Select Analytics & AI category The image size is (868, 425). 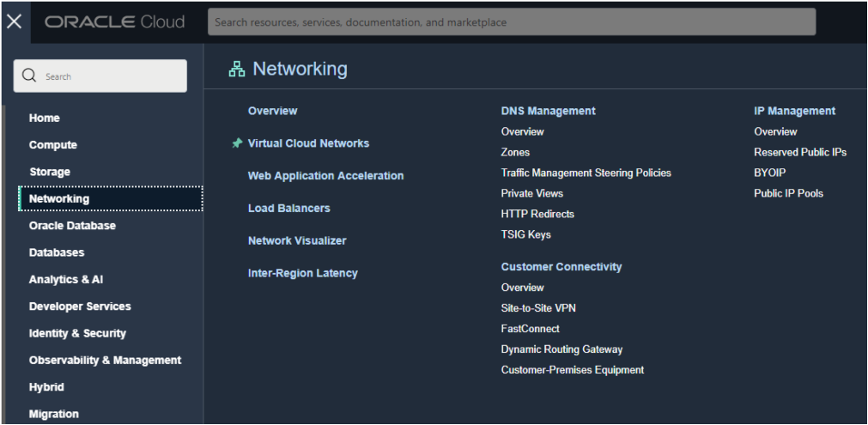click(66, 279)
